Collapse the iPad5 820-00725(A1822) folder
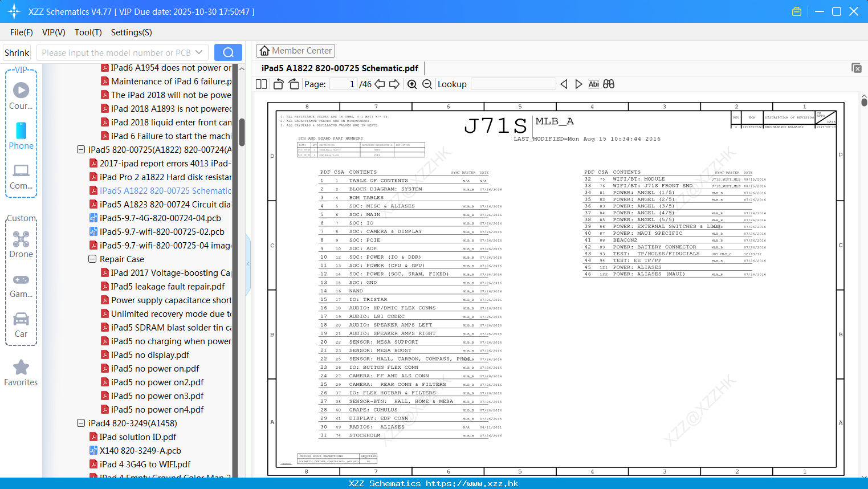The image size is (868, 489). [81, 149]
